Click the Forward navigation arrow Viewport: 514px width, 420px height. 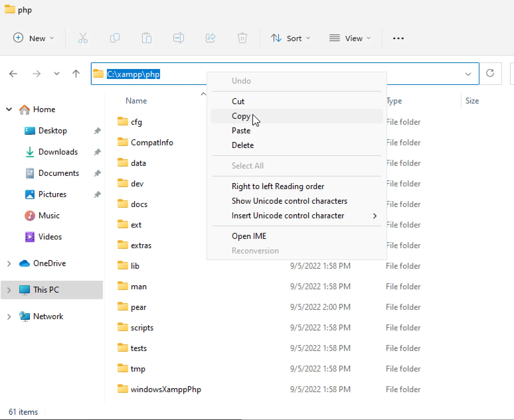coord(37,74)
